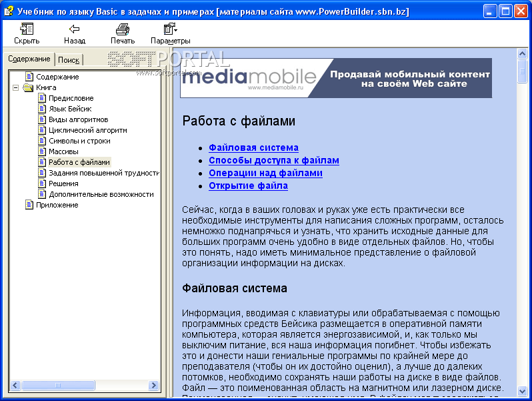Screen dimensions: 532x401
Task: Close the help viewer window
Action: pos(521,11)
